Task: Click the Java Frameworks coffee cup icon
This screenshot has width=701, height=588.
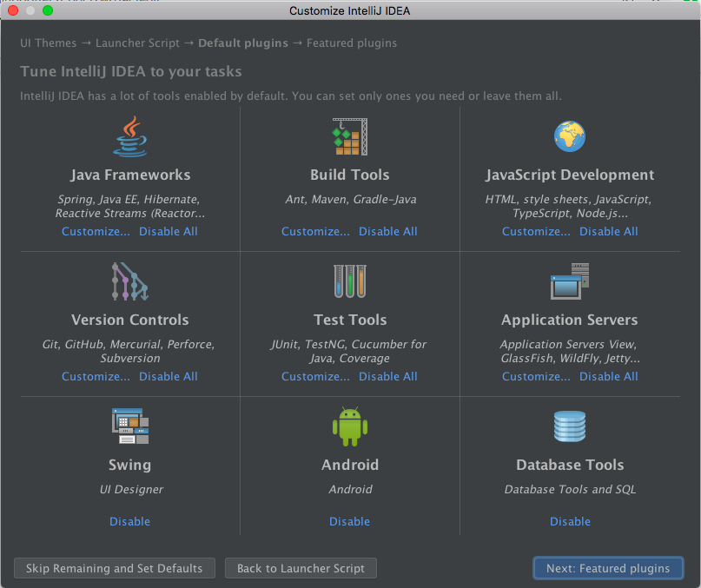Action: (x=130, y=136)
